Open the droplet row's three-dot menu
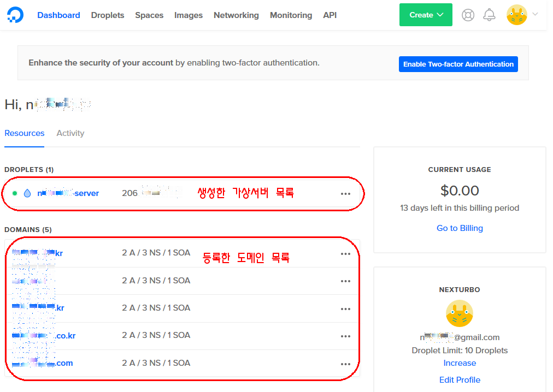553x392 pixels. coord(345,194)
